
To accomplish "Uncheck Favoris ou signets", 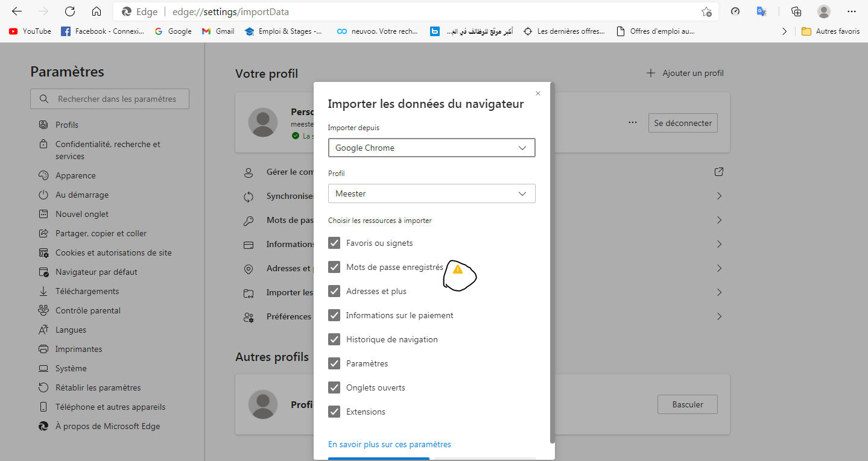I will (x=334, y=243).
